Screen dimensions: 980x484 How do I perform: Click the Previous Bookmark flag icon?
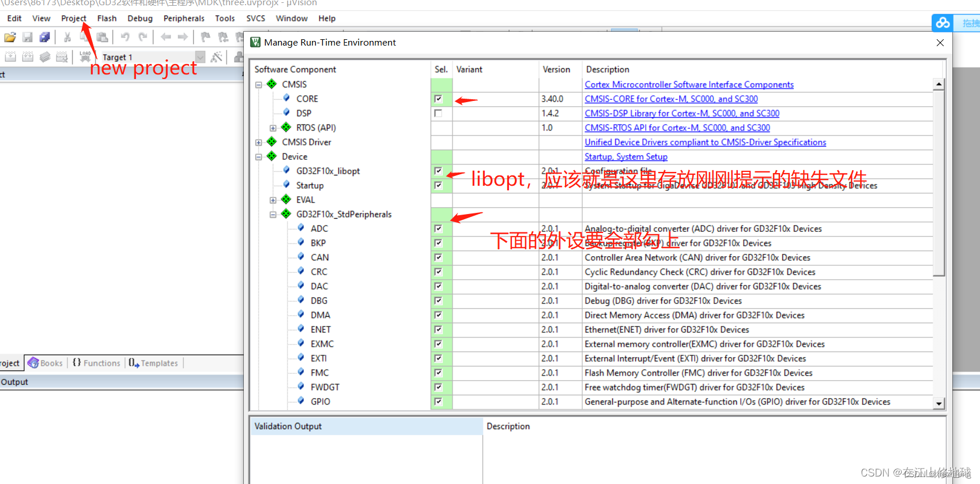click(x=223, y=37)
